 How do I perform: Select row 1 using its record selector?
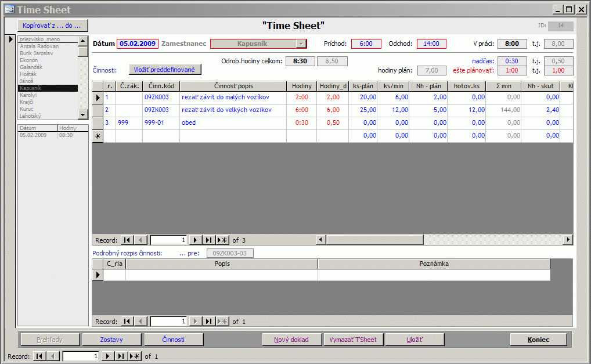tap(98, 98)
